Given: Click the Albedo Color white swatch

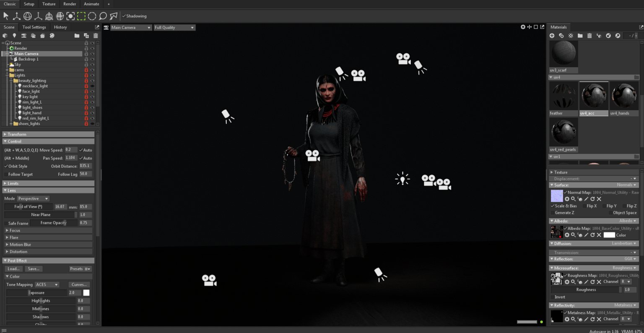Looking at the screenshot, I should [609, 235].
